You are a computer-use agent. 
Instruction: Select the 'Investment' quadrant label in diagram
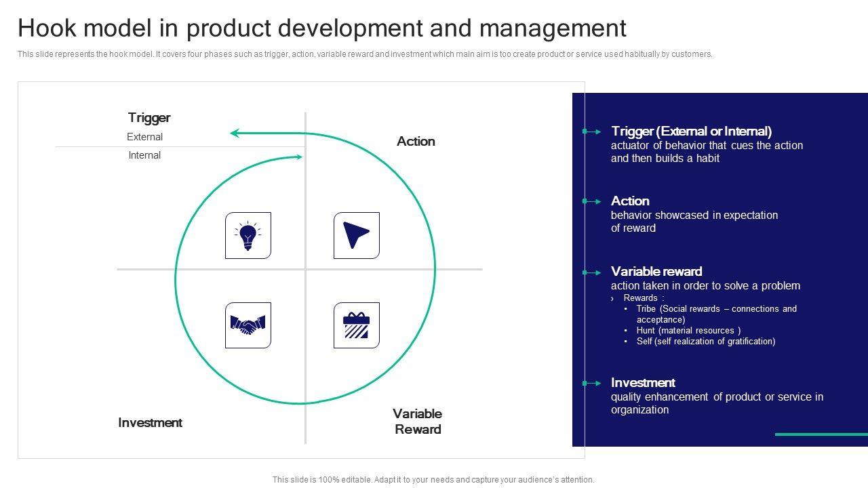tap(150, 422)
